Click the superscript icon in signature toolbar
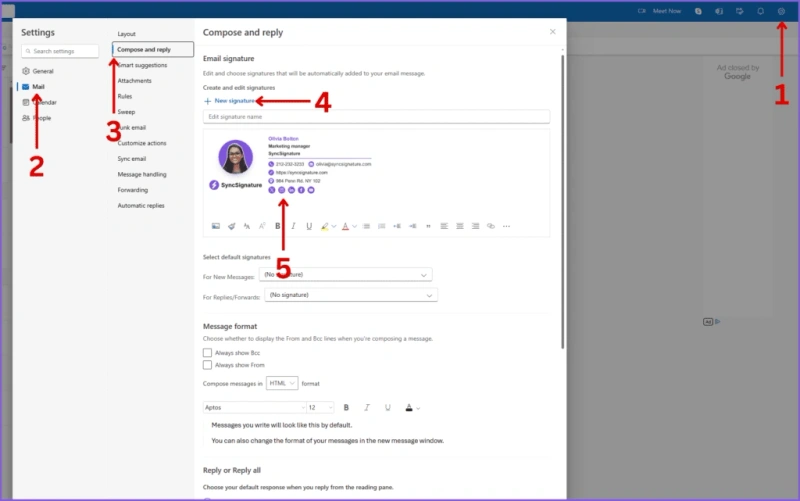The height and width of the screenshot is (501, 800). click(x=262, y=226)
